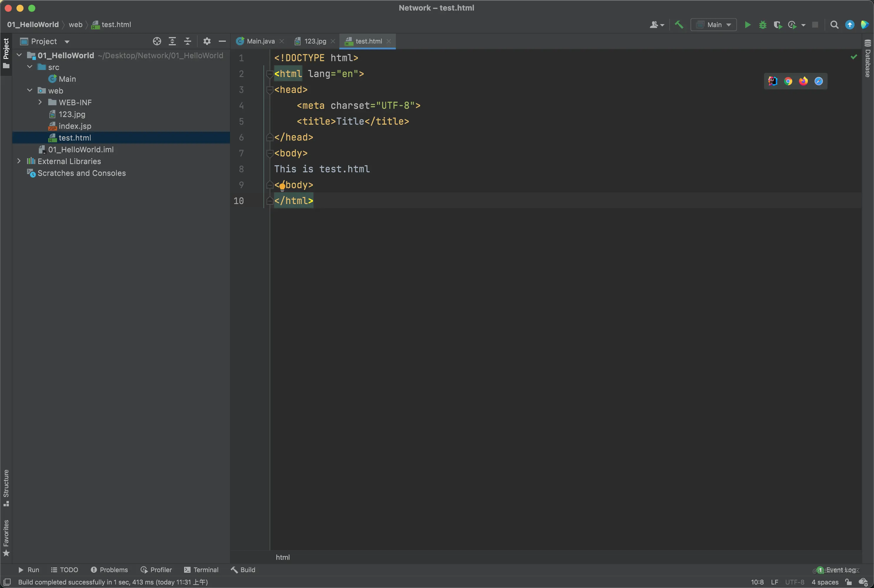
Task: Open Search Everywhere magnifier
Action: coord(834,25)
